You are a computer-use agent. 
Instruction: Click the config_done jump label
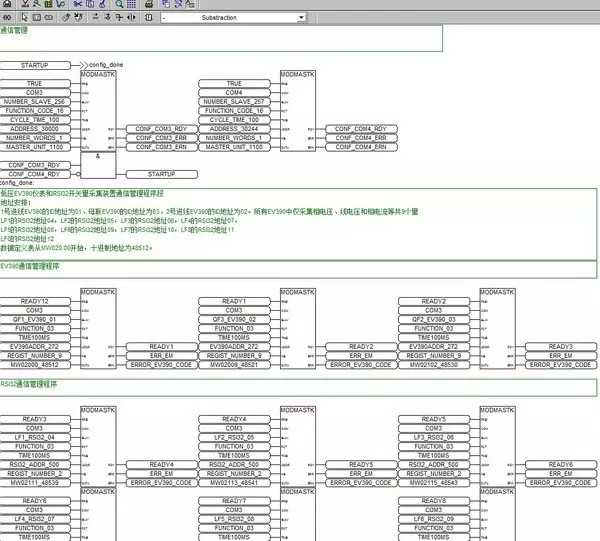pyautogui.click(x=106, y=65)
